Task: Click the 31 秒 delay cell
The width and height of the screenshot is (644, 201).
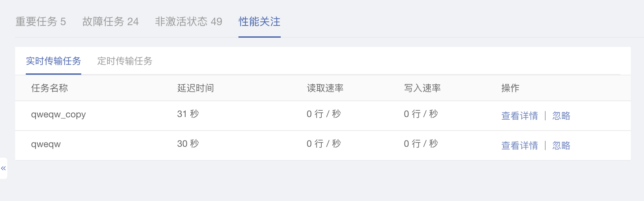Action: coord(188,114)
